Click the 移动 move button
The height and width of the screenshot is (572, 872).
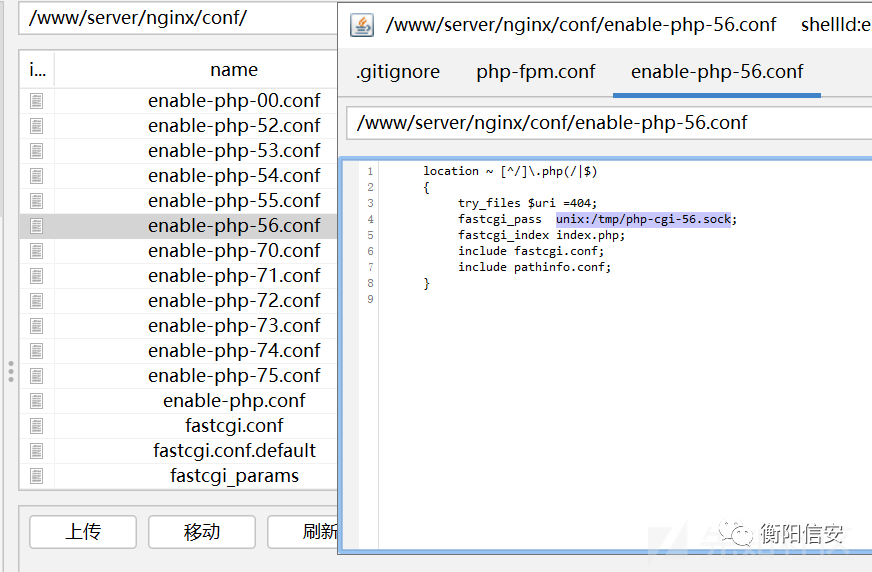pos(202,532)
